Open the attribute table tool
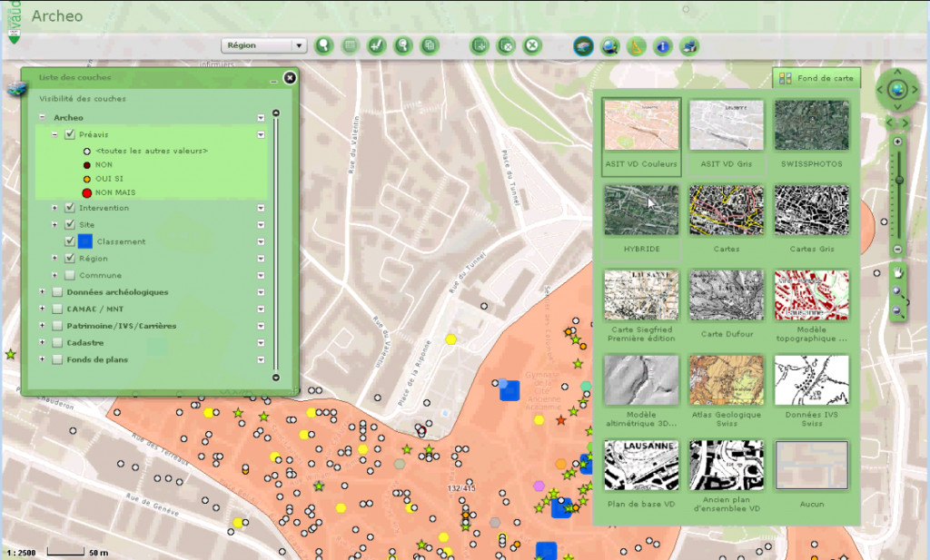Image resolution: width=930 pixels, height=560 pixels. pos(350,45)
